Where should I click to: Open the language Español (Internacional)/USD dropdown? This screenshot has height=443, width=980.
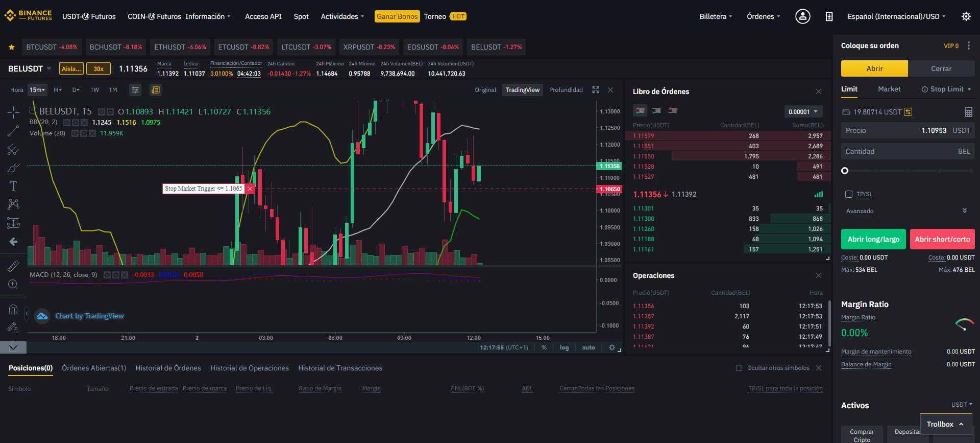coord(896,16)
